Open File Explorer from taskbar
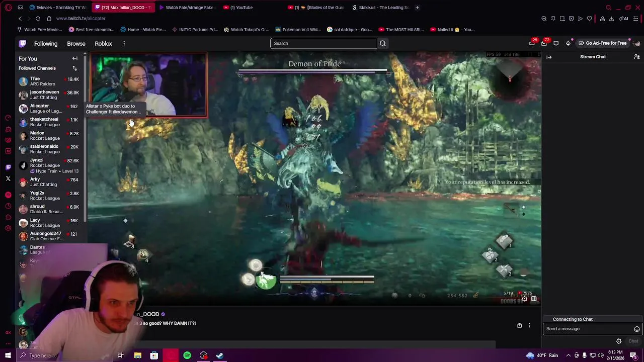Image resolution: width=644 pixels, height=362 pixels. [x=137, y=355]
